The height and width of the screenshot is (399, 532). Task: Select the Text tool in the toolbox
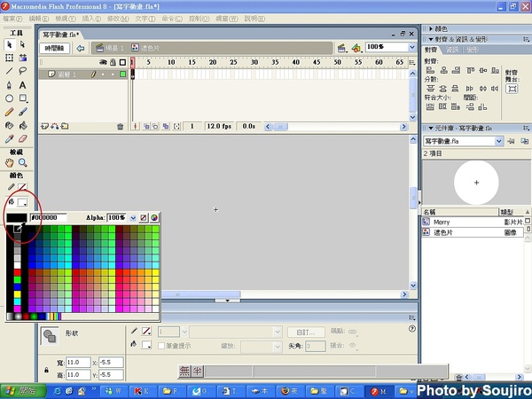(23, 84)
